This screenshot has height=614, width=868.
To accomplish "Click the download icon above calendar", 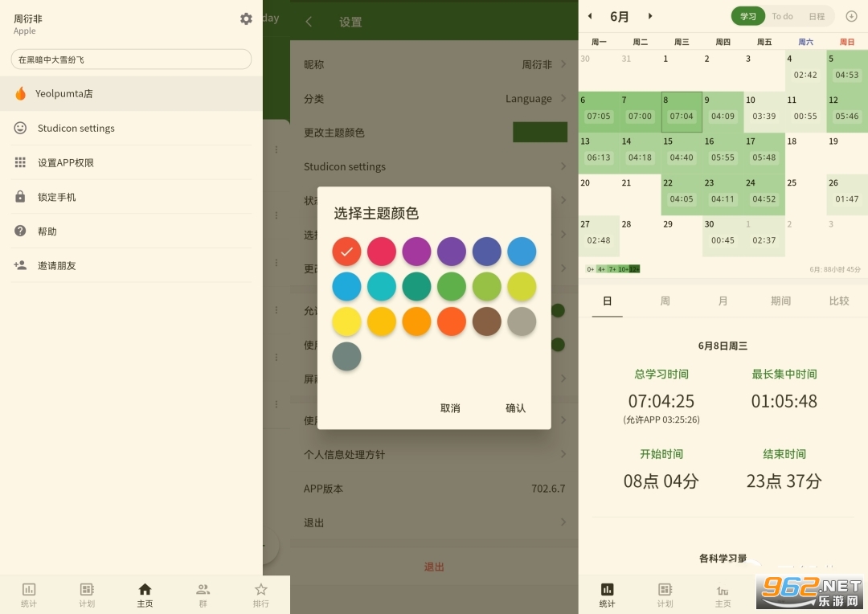I will (851, 16).
